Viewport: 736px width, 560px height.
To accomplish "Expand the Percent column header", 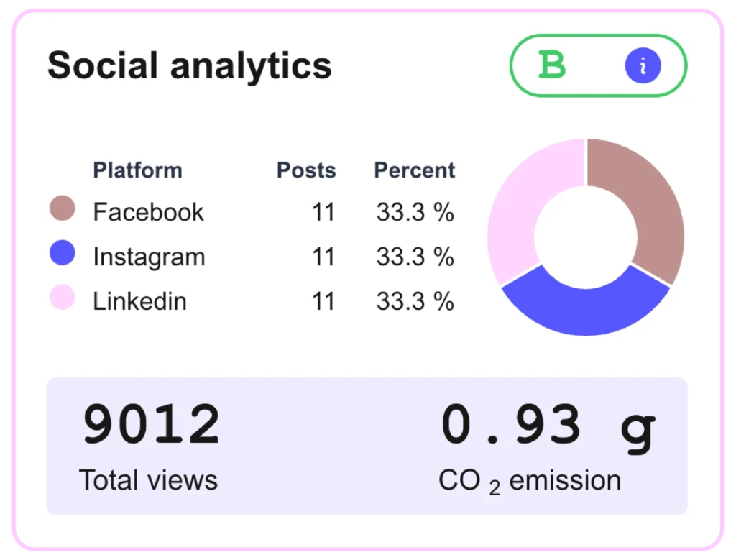I will 414,170.
